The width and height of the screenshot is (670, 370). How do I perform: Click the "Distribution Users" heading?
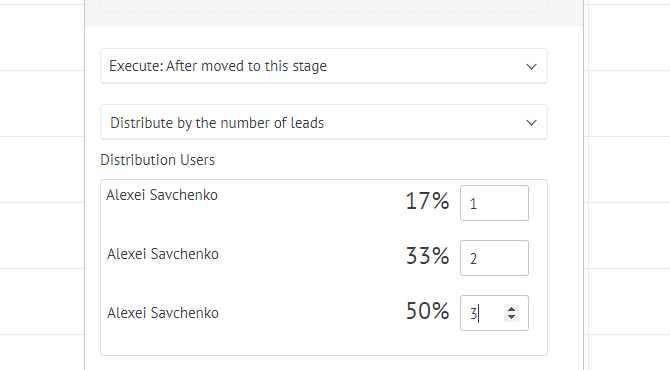coord(158,160)
